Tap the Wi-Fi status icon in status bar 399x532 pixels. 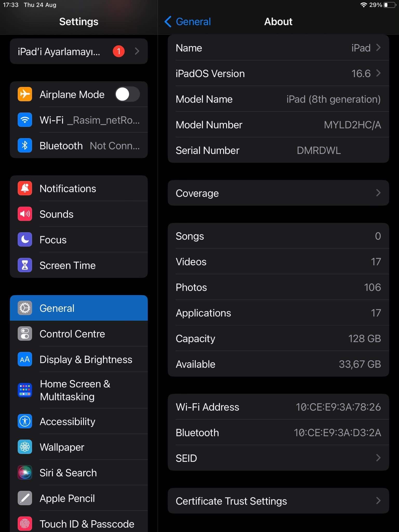click(364, 5)
